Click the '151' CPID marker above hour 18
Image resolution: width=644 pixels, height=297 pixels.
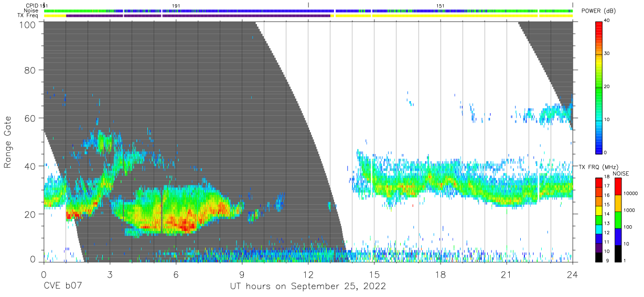441,5
